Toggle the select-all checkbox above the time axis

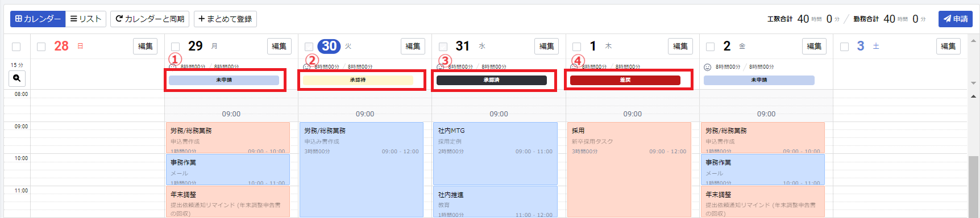16,47
